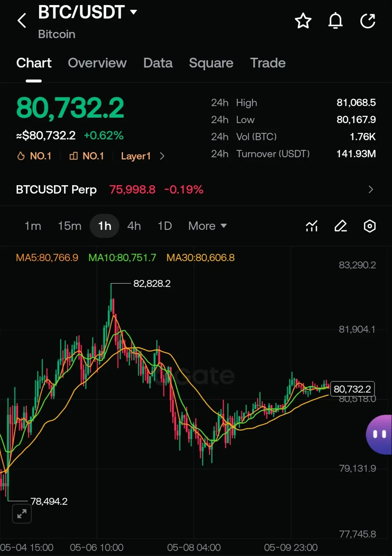Viewport: 392px width, 556px height.
Task: Select the 1m timeframe
Action: pyautogui.click(x=33, y=226)
